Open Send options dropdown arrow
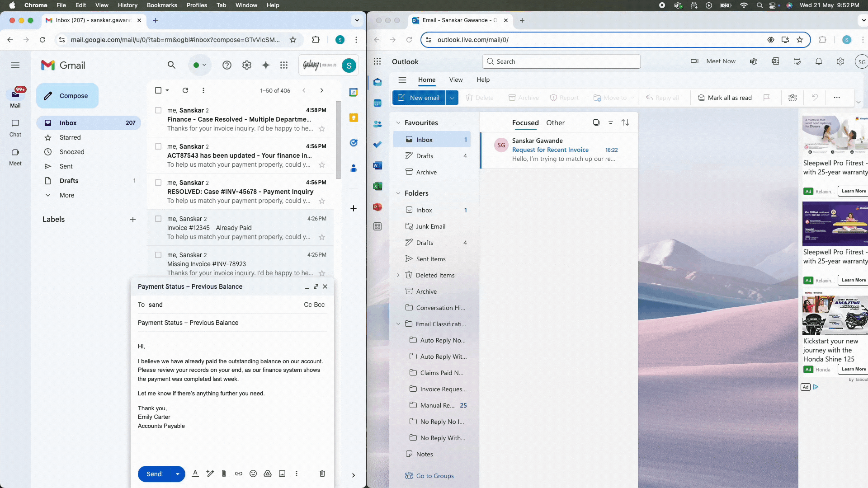Viewport: 868px width, 488px height. 178,474
